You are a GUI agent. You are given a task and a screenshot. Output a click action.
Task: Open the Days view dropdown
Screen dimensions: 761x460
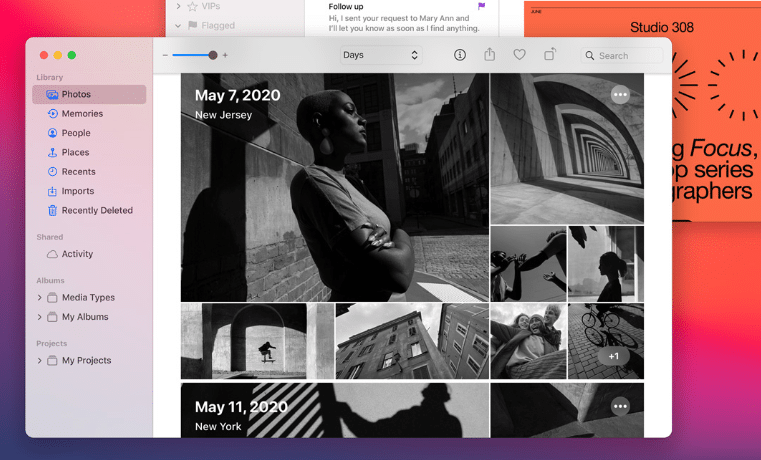(x=380, y=55)
